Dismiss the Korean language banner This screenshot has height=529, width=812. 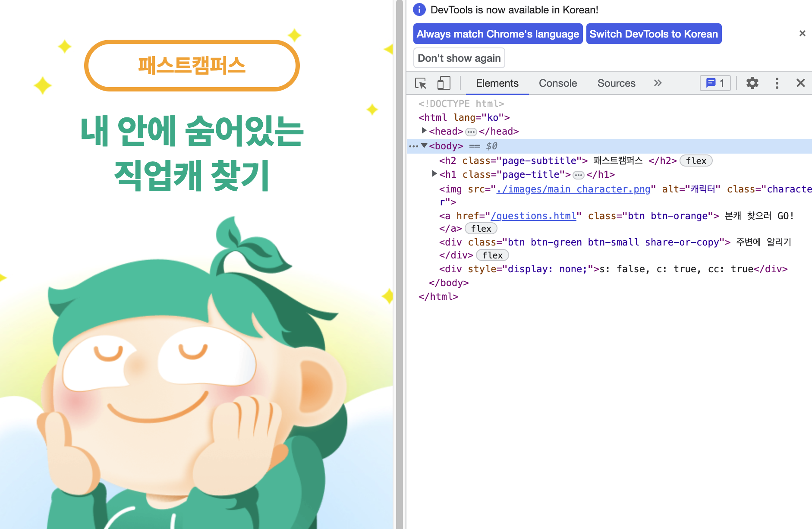click(803, 33)
